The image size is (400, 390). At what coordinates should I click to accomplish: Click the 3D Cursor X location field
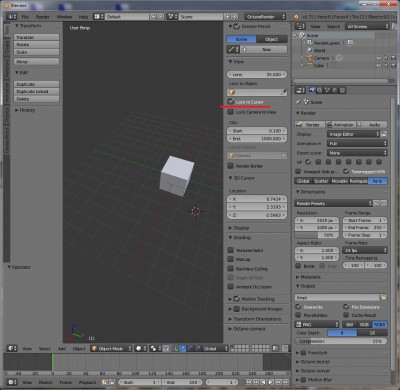[257, 199]
